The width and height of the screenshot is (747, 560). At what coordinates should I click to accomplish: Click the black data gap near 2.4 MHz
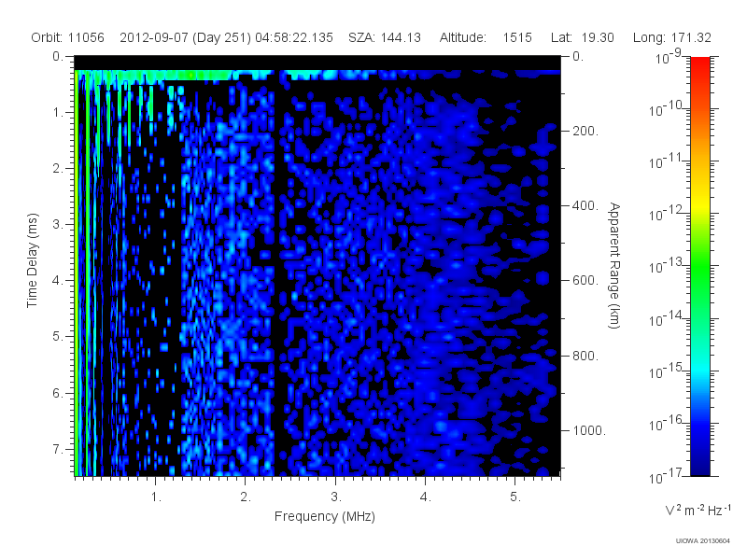tap(276, 273)
